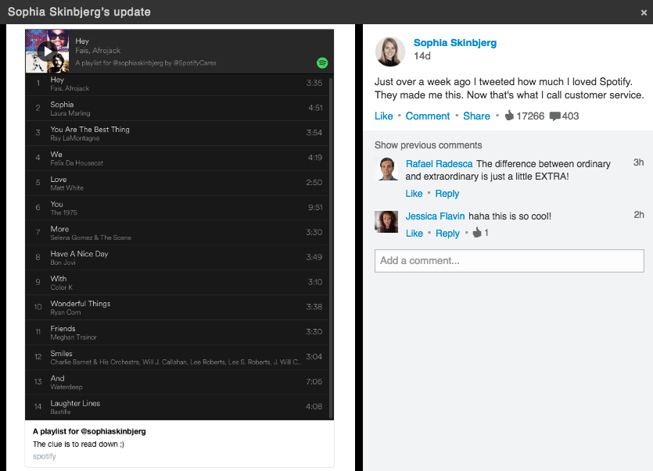Play the Spotify playlist preview

[x=46, y=50]
